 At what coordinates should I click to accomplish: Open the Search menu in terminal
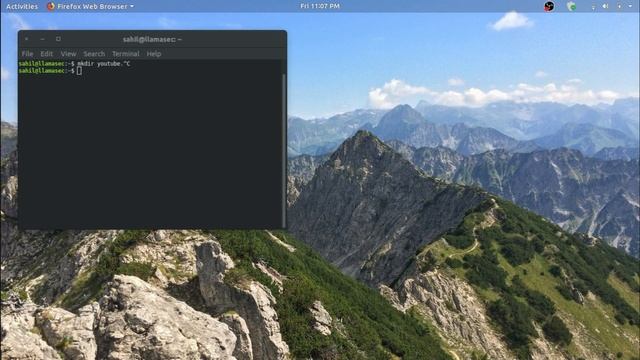[x=94, y=53]
